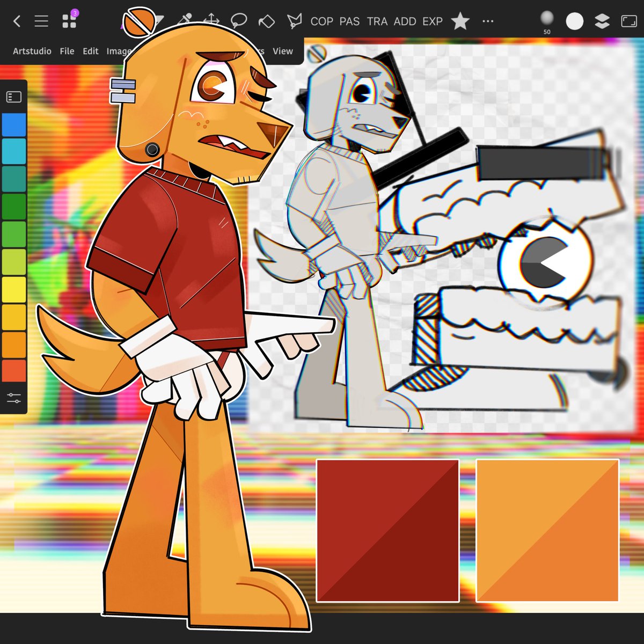Image resolution: width=644 pixels, height=644 pixels.
Task: Open the File menu
Action: coord(67,51)
